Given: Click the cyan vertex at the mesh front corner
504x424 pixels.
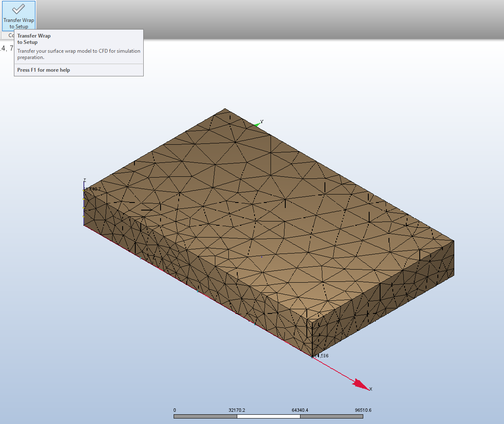Looking at the screenshot, I should tap(312, 357).
